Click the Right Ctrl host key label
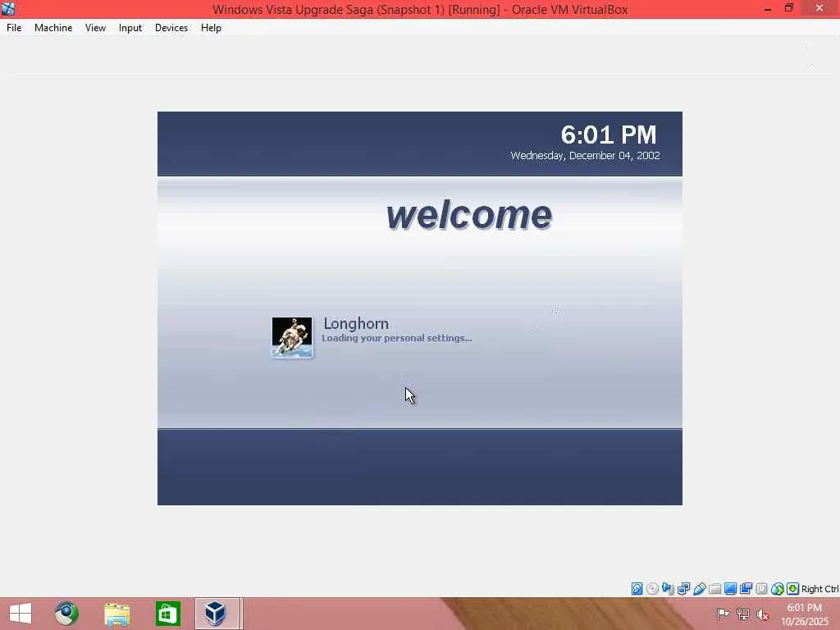Screen dimensions: 840x630 [819, 589]
